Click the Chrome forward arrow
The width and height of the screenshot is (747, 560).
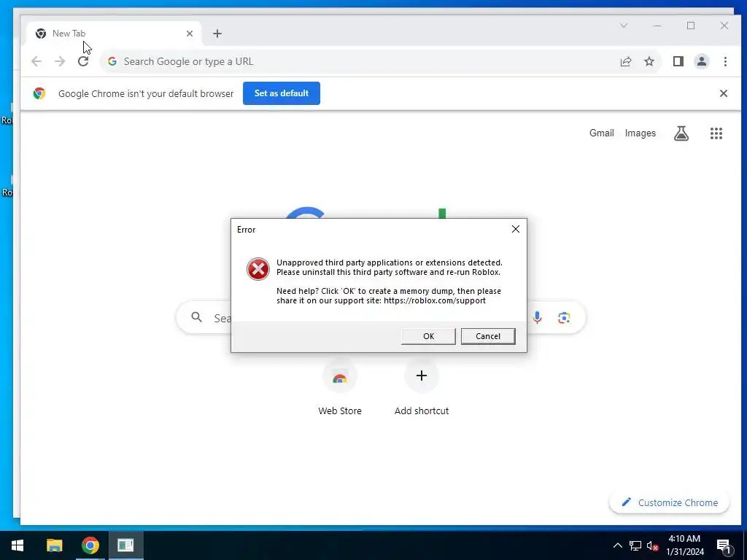coord(60,61)
